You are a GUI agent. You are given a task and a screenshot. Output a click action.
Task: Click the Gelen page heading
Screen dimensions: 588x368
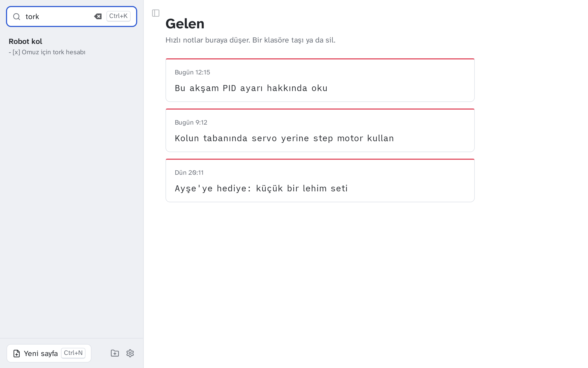(x=185, y=24)
